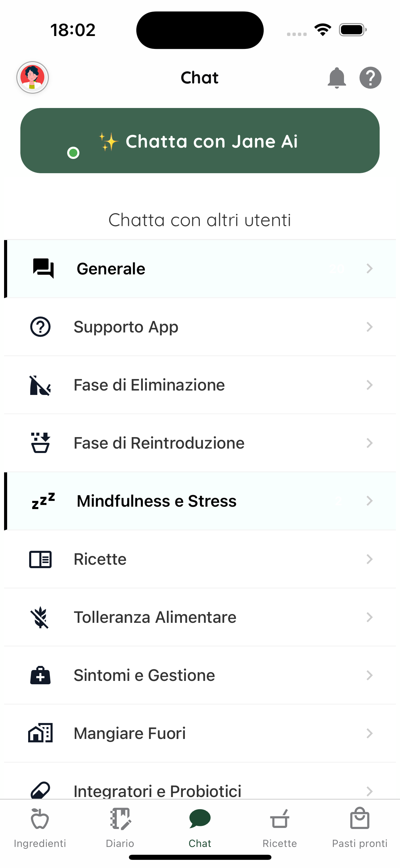The image size is (400, 868).
Task: Switch to the Diario tab
Action: point(120,828)
